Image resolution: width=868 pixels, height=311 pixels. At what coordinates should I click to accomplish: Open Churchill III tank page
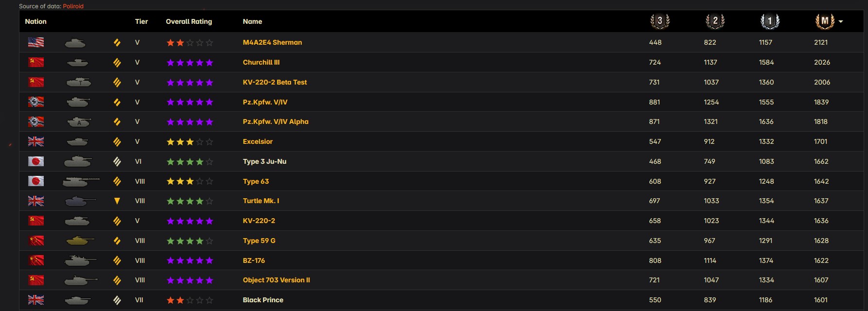[x=261, y=62]
